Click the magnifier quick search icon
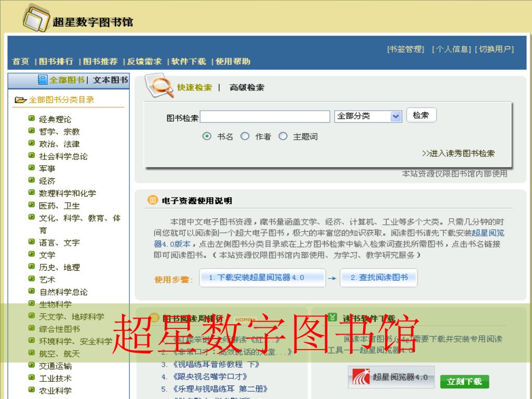The height and width of the screenshot is (399, 532). (159, 86)
